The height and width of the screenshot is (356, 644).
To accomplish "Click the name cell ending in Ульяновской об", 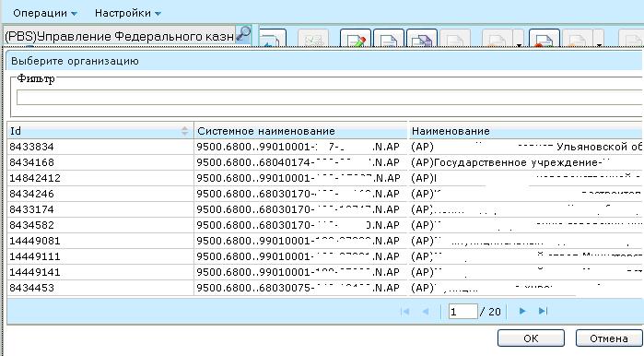I will point(526,147).
